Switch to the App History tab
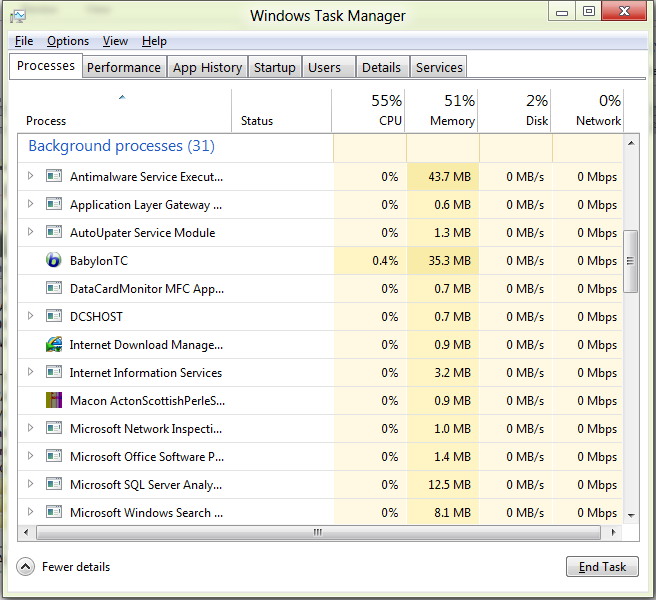The image size is (656, 600). 208,67
